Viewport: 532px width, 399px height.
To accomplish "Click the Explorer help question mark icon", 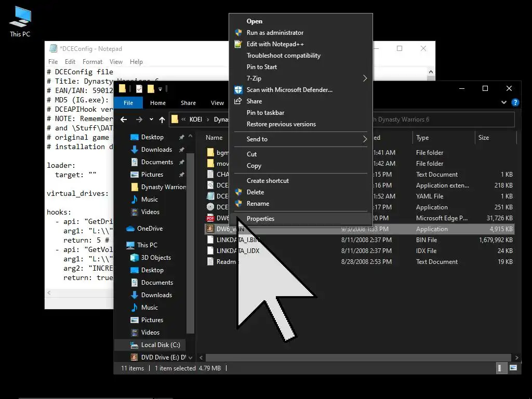I will [x=515, y=102].
